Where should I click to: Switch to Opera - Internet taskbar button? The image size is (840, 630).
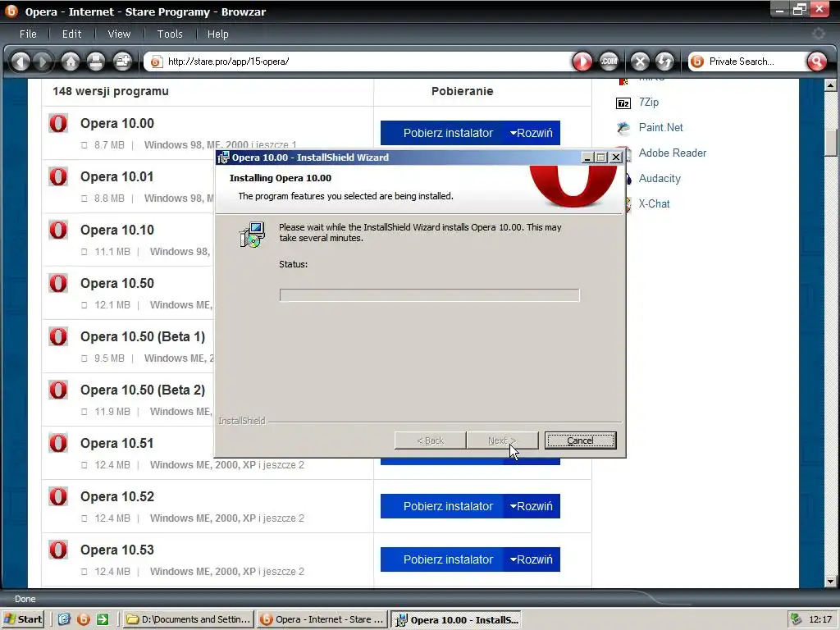click(x=322, y=619)
